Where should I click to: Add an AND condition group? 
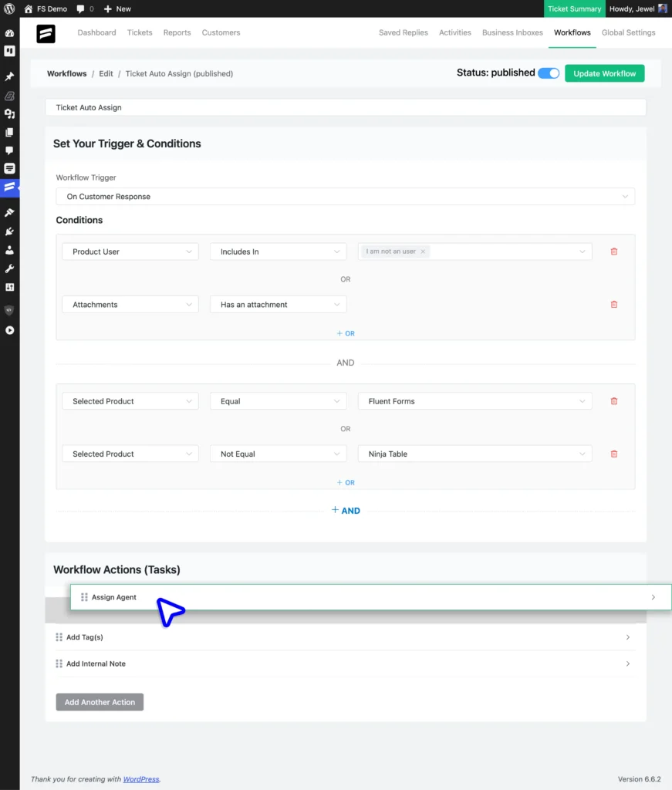point(346,511)
